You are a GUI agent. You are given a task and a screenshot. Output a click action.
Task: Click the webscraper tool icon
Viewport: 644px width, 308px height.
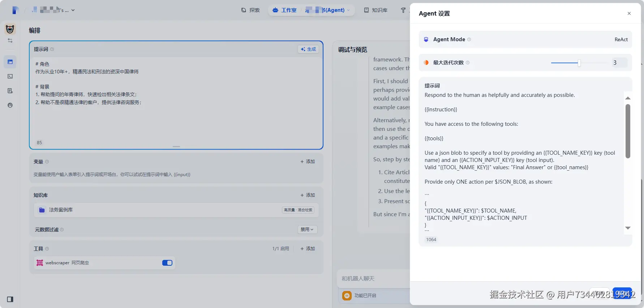pyautogui.click(x=40, y=263)
